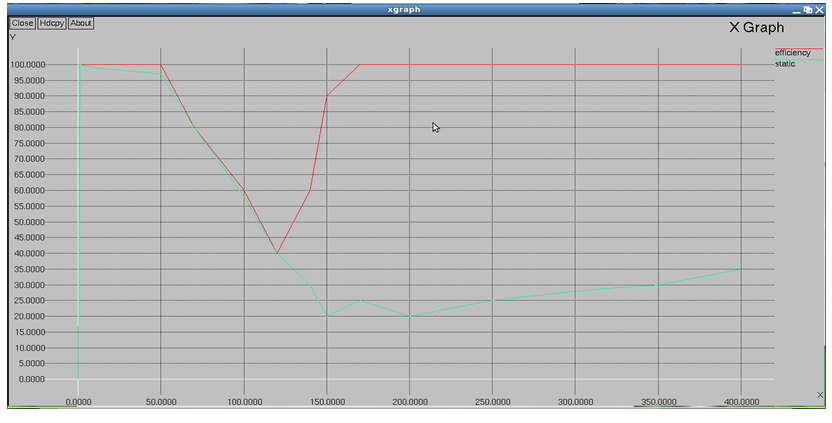Click x-axis value 150.0000
Viewport: 832px width, 423px height.
[327, 402]
